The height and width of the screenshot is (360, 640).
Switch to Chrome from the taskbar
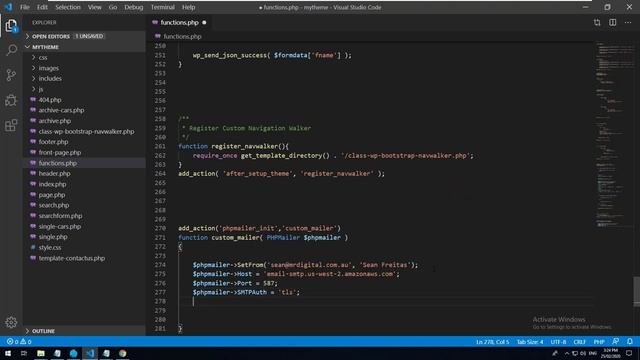point(122,353)
